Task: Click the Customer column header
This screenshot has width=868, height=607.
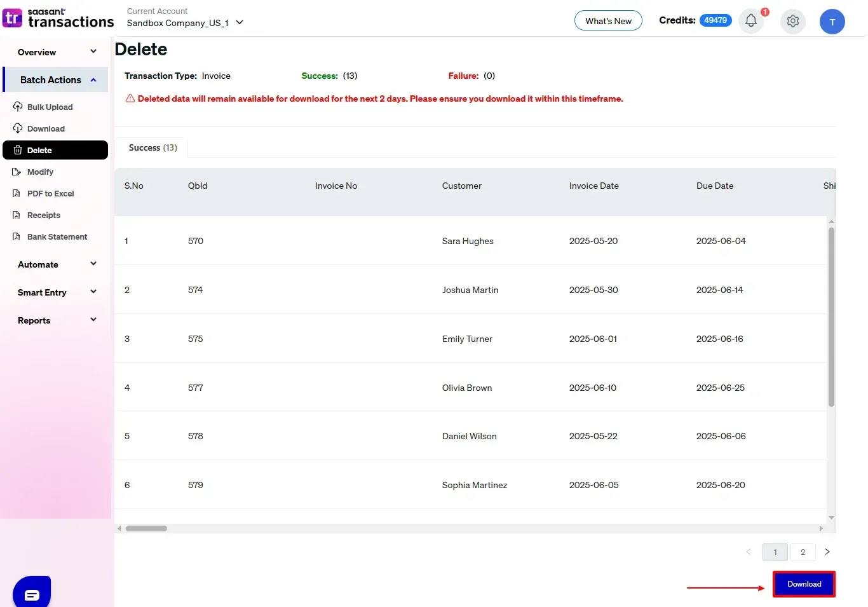Action: coord(461,186)
